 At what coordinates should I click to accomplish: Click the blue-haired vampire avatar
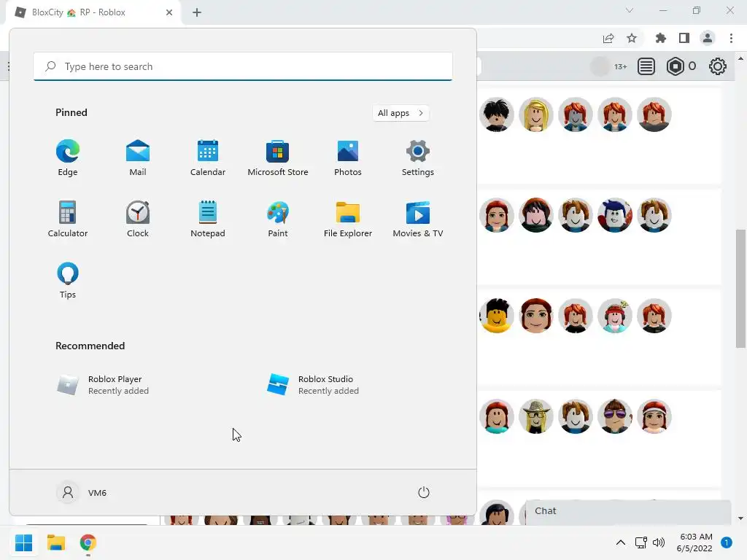[614, 215]
